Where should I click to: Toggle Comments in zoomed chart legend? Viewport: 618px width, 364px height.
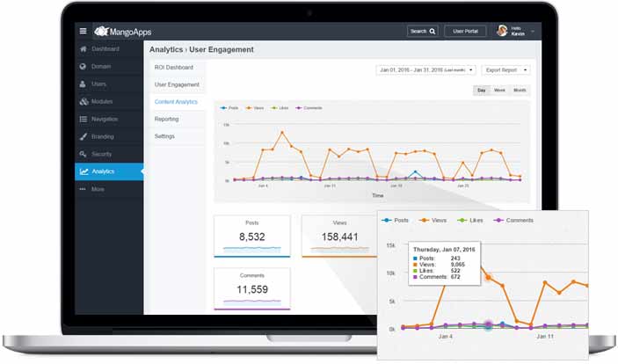click(513, 221)
